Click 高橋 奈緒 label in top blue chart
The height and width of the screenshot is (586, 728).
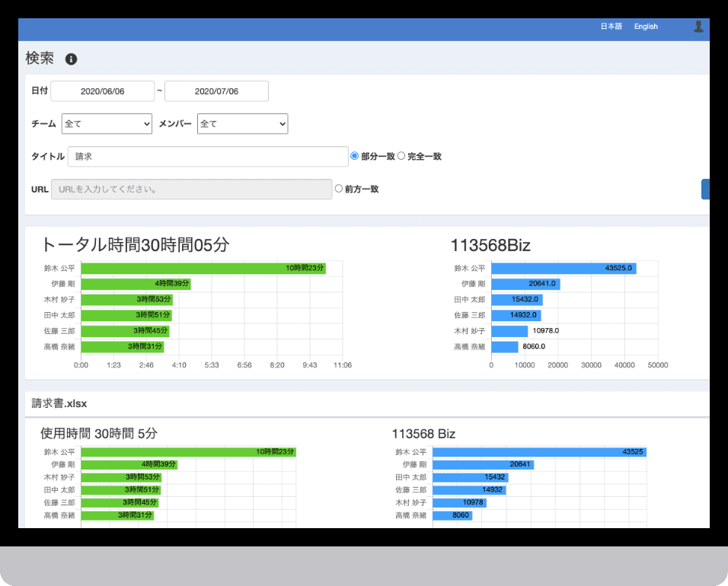click(469, 347)
